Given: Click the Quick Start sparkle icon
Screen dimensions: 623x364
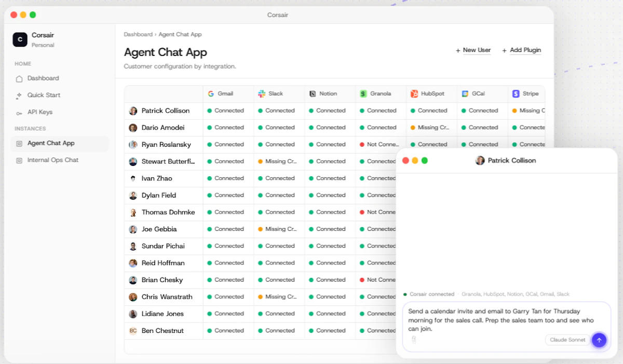Looking at the screenshot, I should (x=19, y=95).
